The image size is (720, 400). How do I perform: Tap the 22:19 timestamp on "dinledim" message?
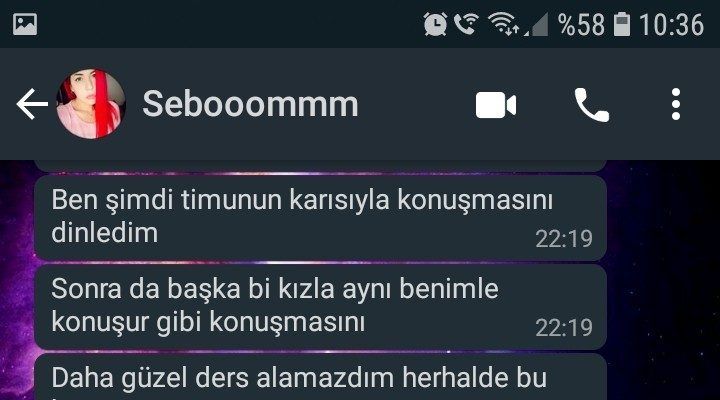pyautogui.click(x=564, y=239)
